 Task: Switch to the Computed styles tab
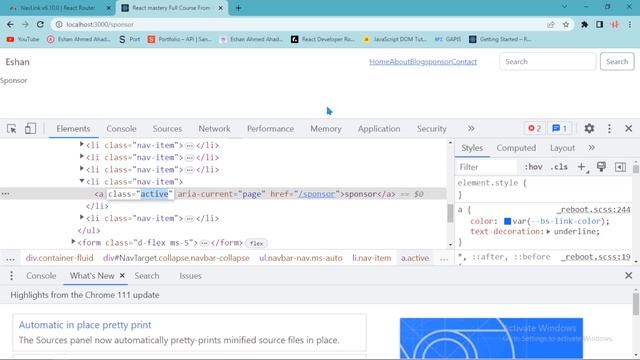pyautogui.click(x=516, y=148)
